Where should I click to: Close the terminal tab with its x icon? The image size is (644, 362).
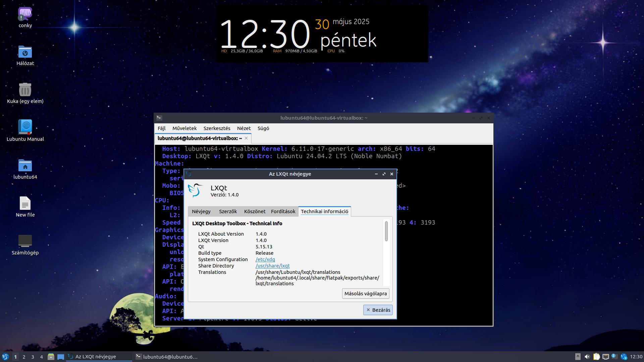246,138
